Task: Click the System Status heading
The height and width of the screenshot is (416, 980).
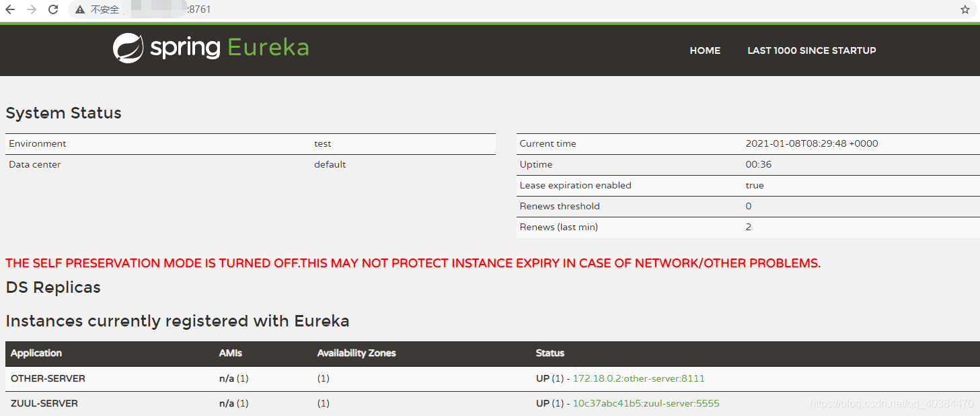Action: click(63, 113)
